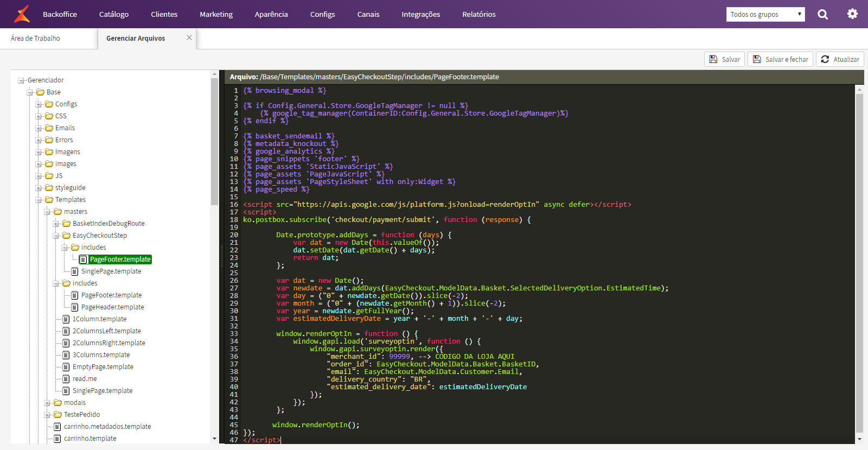
Task: Click the read.me file icon
Action: tap(66, 379)
